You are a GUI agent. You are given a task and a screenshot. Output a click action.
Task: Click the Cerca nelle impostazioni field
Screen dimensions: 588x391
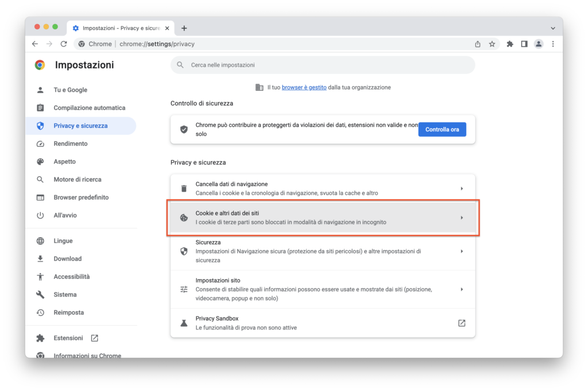pos(323,65)
